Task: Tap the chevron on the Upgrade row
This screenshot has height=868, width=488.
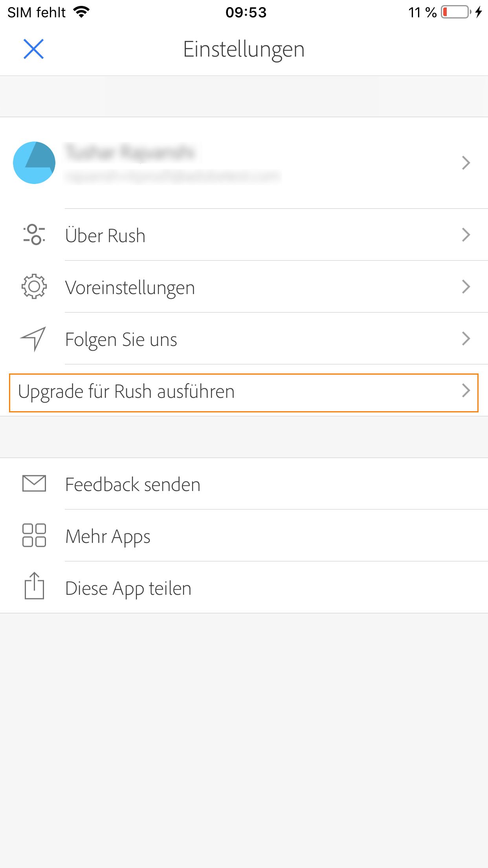Action: point(466,391)
